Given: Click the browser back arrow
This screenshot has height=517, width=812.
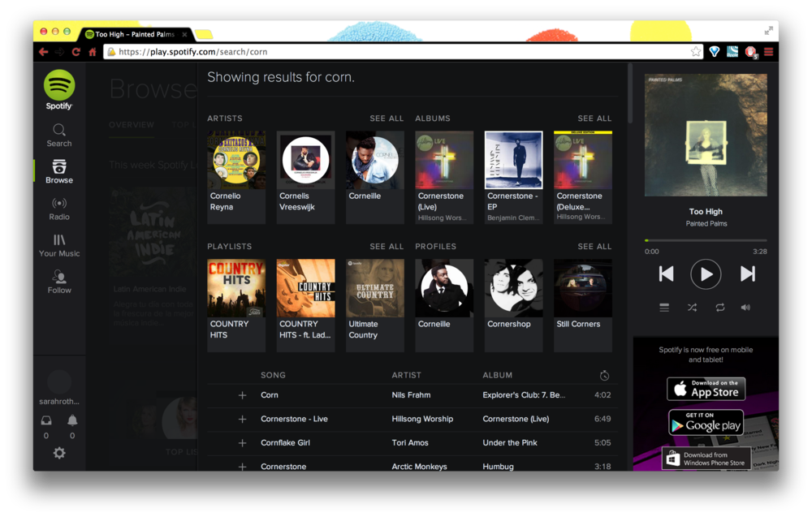Looking at the screenshot, I should point(44,52).
